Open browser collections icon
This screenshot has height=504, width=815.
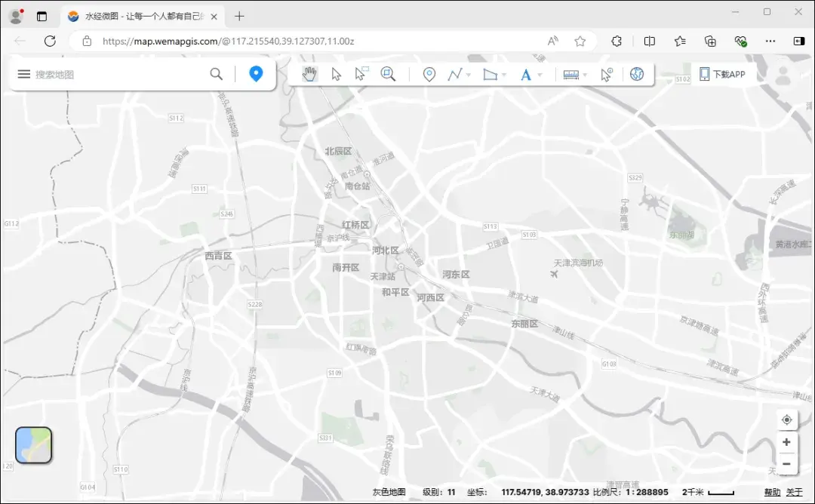(x=710, y=41)
